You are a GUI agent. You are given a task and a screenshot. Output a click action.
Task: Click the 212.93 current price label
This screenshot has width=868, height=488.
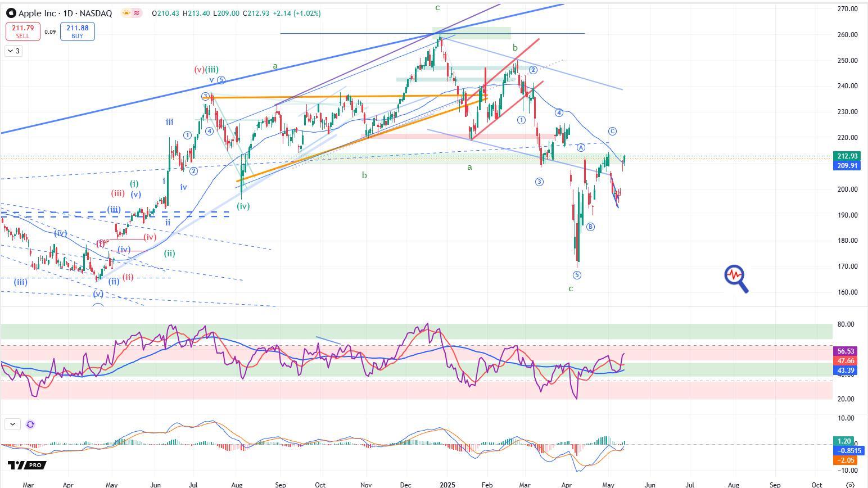(x=847, y=156)
